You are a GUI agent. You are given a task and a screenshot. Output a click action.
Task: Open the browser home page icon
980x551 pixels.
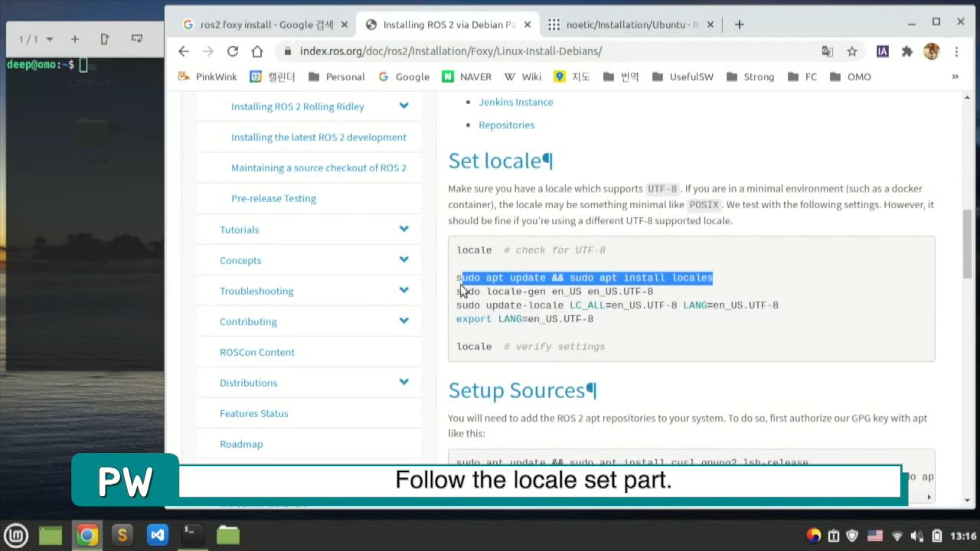tap(257, 51)
